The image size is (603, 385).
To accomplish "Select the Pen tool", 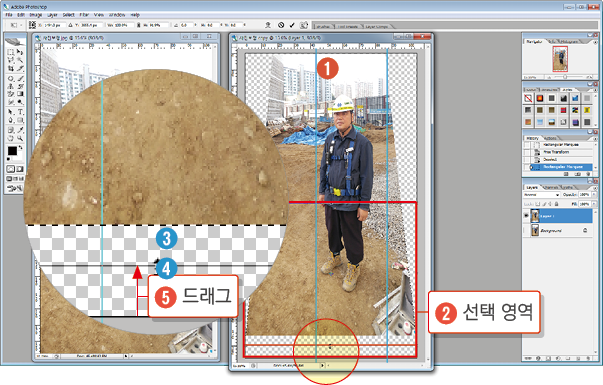I will (x=10, y=120).
